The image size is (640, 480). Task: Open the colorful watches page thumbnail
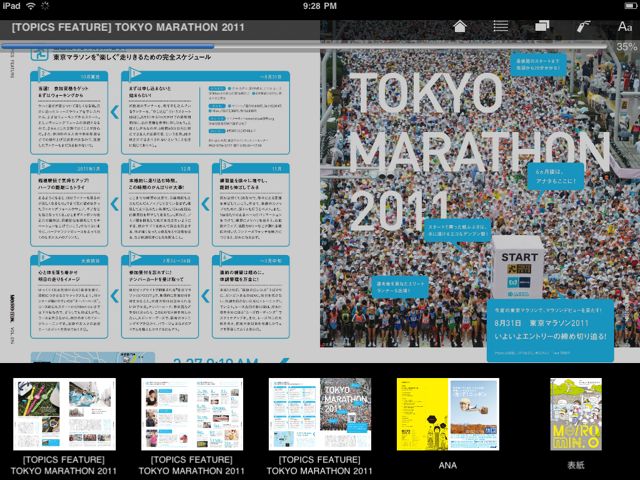point(64,414)
